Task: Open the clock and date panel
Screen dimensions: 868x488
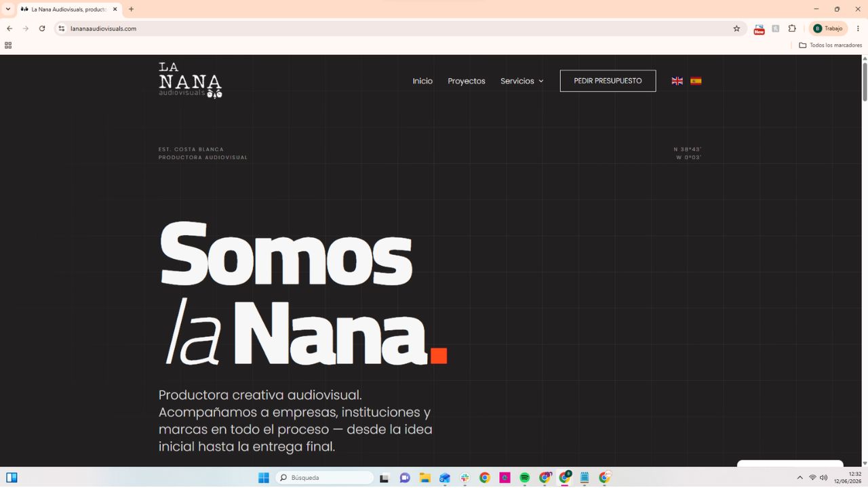Action: pyautogui.click(x=848, y=478)
